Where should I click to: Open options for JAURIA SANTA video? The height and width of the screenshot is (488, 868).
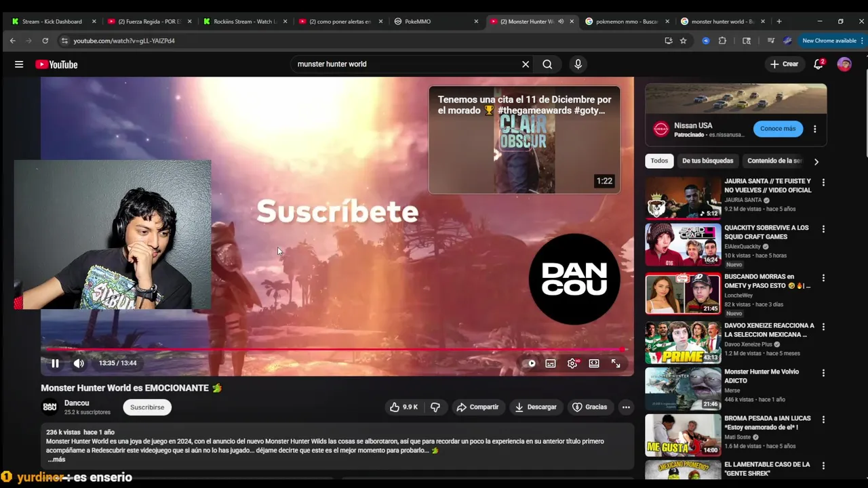point(824,182)
